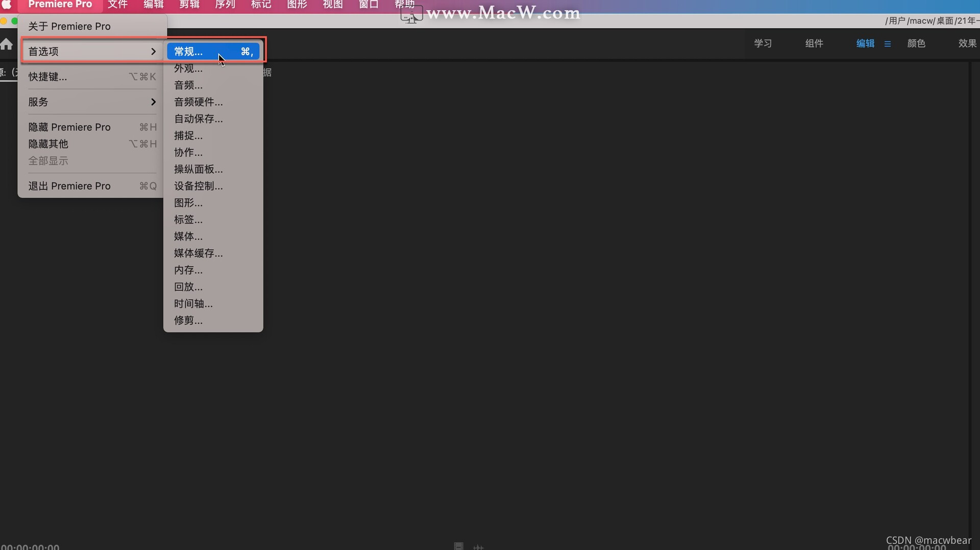
Task: Open workspace menu icon next to 编辑
Action: pyautogui.click(x=888, y=44)
